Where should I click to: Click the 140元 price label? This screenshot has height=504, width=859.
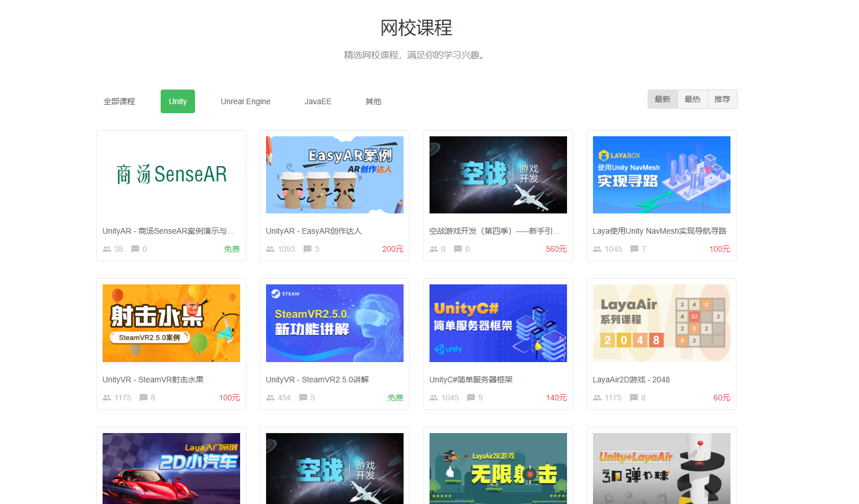(x=556, y=398)
